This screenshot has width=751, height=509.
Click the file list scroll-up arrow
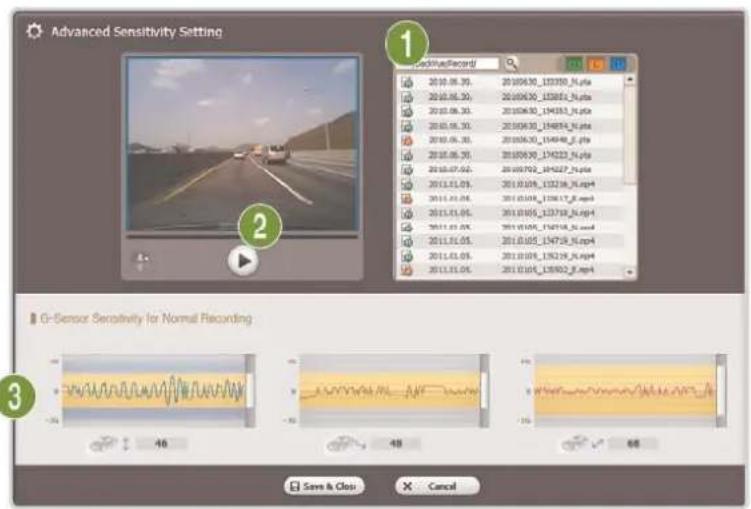coord(630,79)
